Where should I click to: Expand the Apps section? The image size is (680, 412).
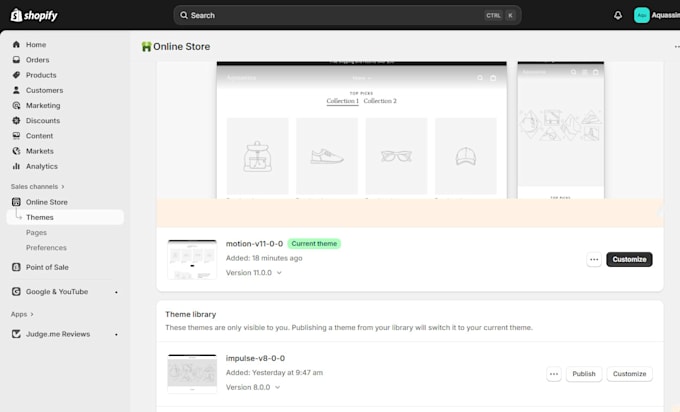[x=22, y=314]
